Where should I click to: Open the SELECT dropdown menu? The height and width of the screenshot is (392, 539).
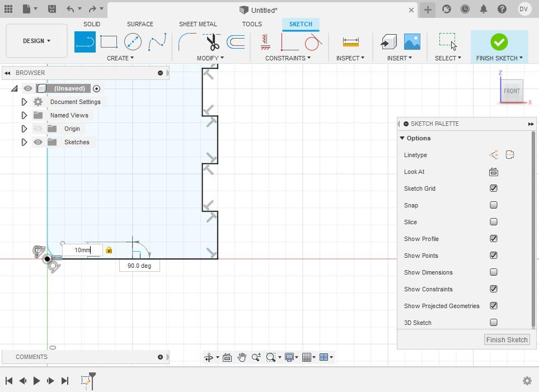tap(448, 58)
